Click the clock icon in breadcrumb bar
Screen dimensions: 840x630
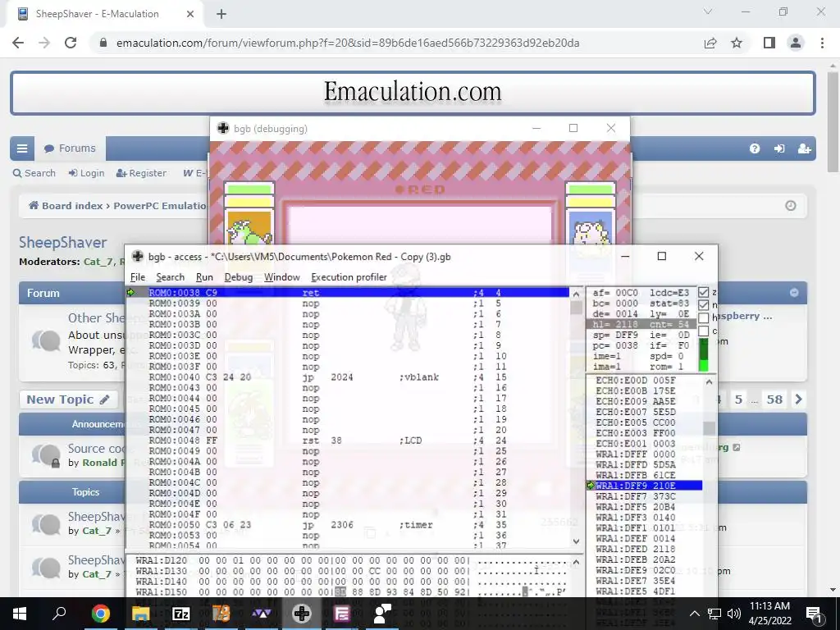790,206
